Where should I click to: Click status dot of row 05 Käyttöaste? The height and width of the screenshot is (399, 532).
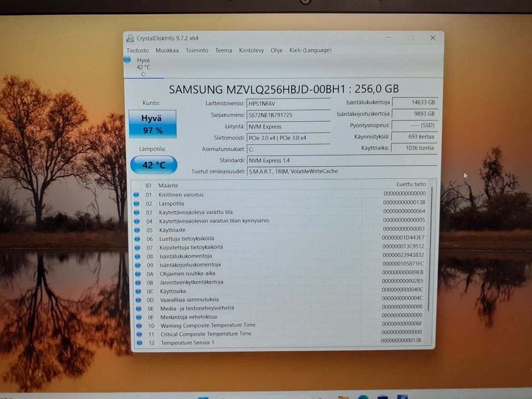point(137,230)
